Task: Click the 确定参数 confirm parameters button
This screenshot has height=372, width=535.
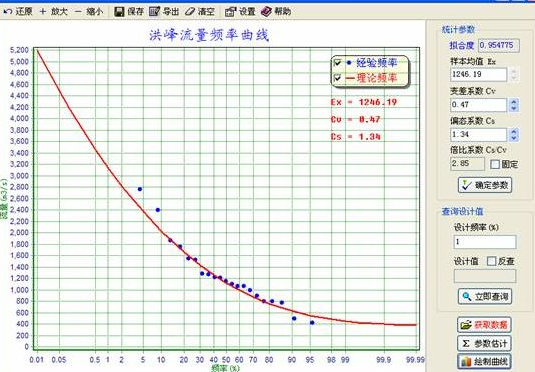Action: click(x=485, y=185)
